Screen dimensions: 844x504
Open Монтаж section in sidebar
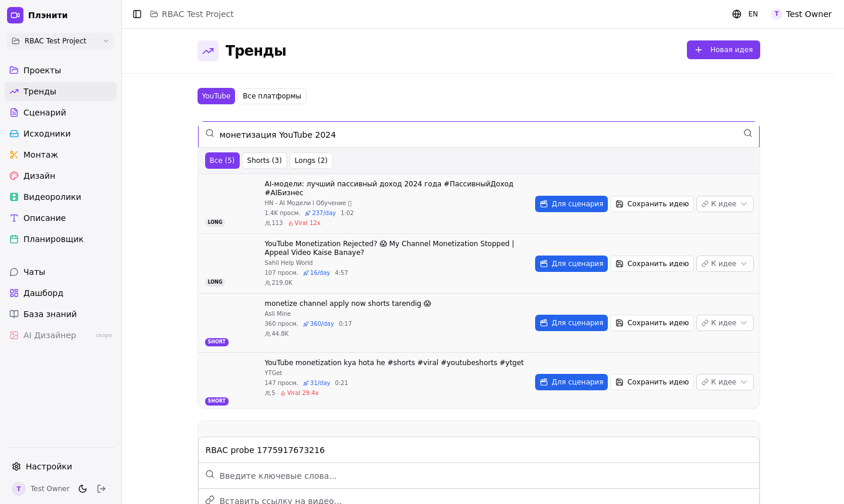(x=40, y=155)
